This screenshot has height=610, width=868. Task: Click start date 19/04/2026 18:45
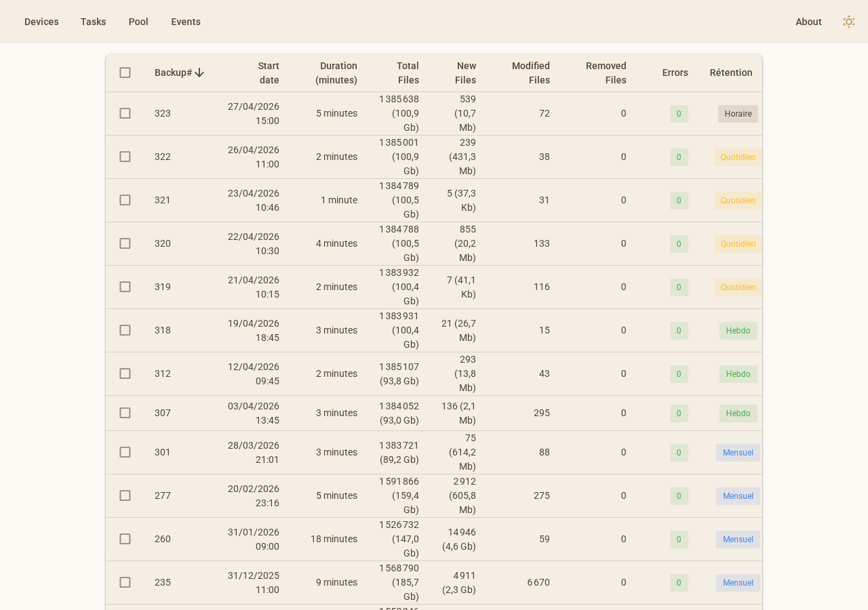254,330
